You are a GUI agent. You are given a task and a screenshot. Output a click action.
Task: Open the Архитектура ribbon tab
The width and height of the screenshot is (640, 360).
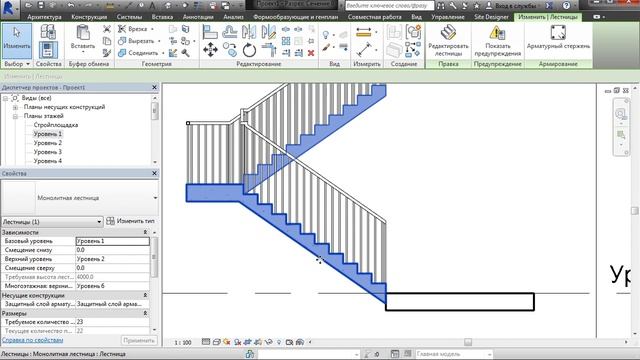click(x=44, y=17)
